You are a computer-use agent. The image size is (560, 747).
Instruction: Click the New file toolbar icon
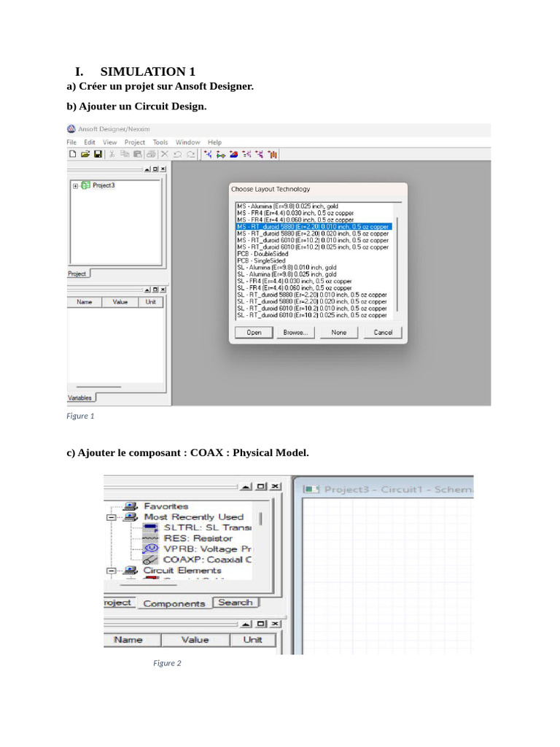coord(73,154)
